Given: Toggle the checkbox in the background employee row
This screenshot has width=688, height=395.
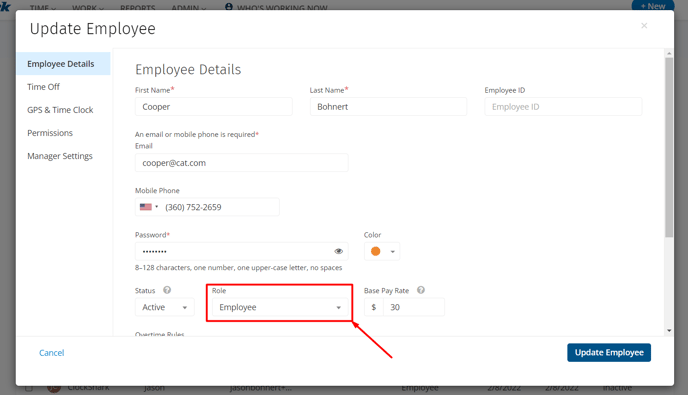Looking at the screenshot, I should [29, 388].
